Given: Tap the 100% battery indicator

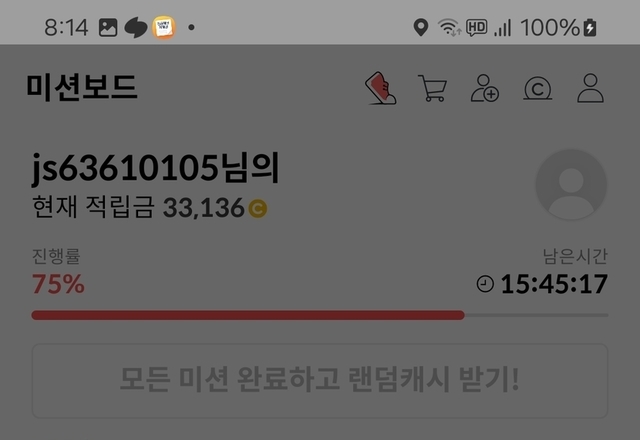Looking at the screenshot, I should pyautogui.click(x=558, y=27).
